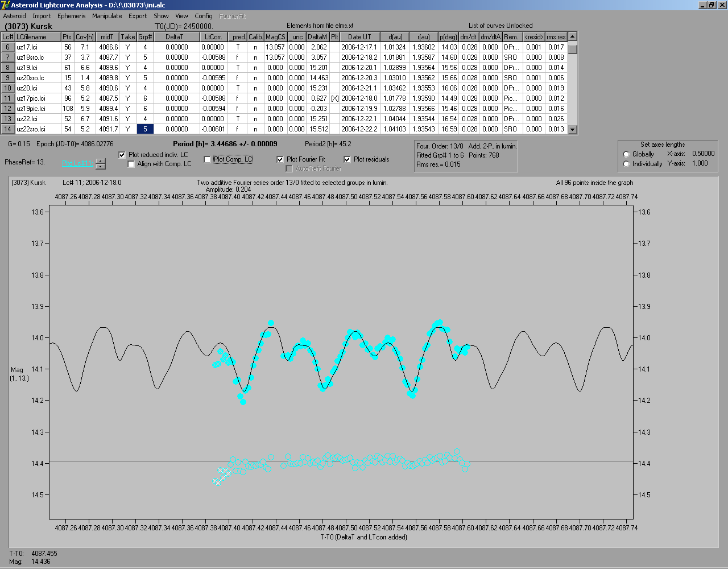Image resolution: width=728 pixels, height=569 pixels.
Task: Click the table scrollbar up arrow
Action: coord(573,36)
